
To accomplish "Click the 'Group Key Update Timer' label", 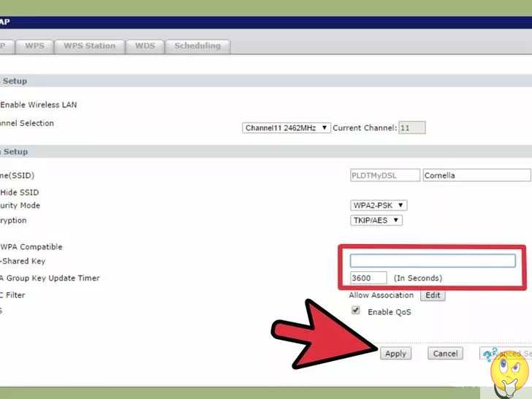I will tap(53, 278).
